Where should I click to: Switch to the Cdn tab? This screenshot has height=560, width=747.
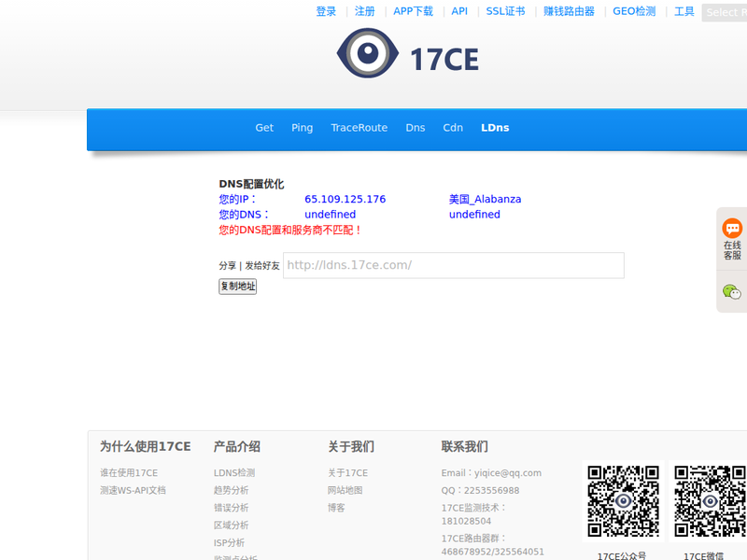click(x=453, y=128)
